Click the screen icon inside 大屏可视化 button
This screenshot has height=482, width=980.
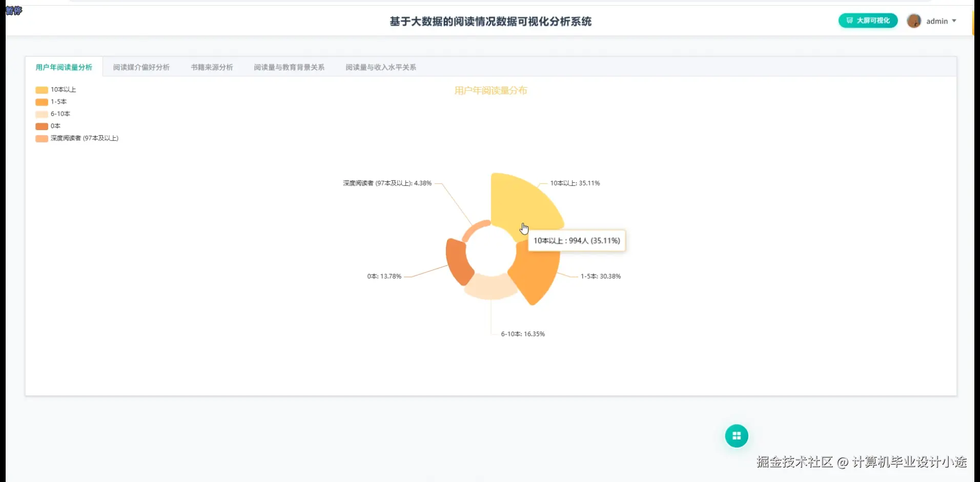coord(850,21)
